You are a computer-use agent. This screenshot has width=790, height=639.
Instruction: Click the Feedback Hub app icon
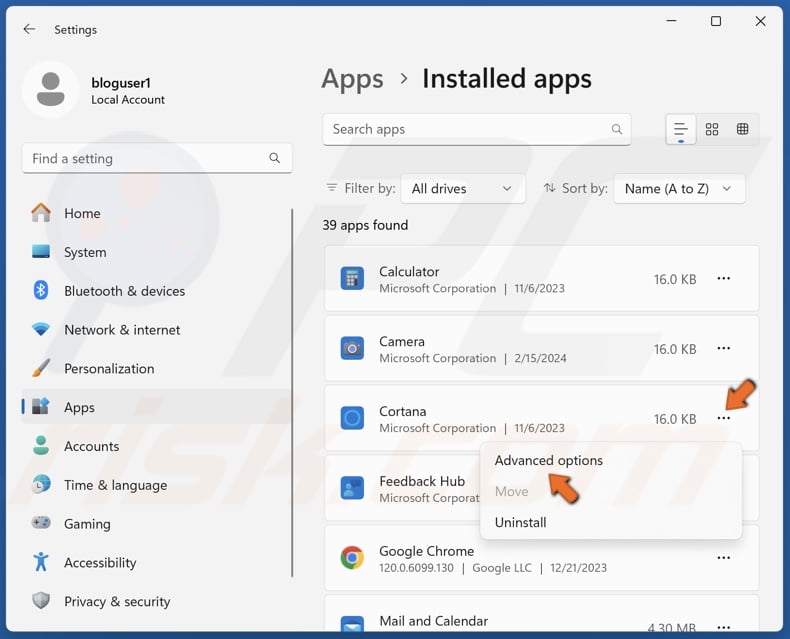(352, 488)
